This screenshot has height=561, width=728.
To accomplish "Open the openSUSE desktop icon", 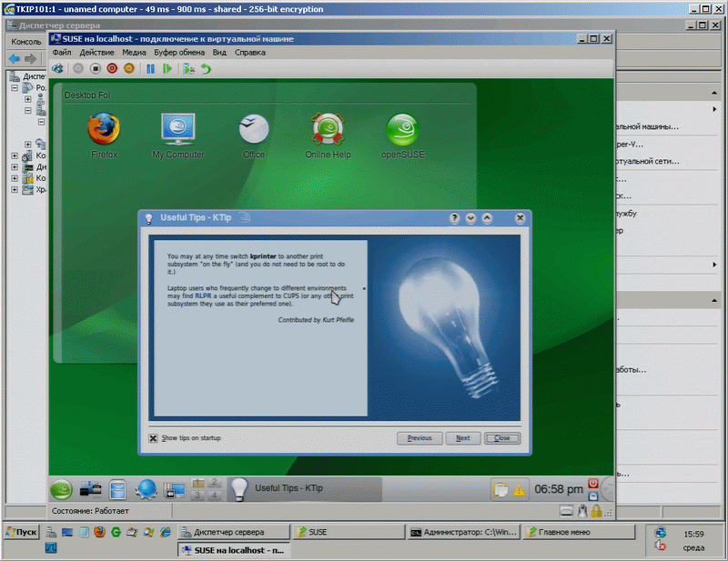I will (402, 135).
